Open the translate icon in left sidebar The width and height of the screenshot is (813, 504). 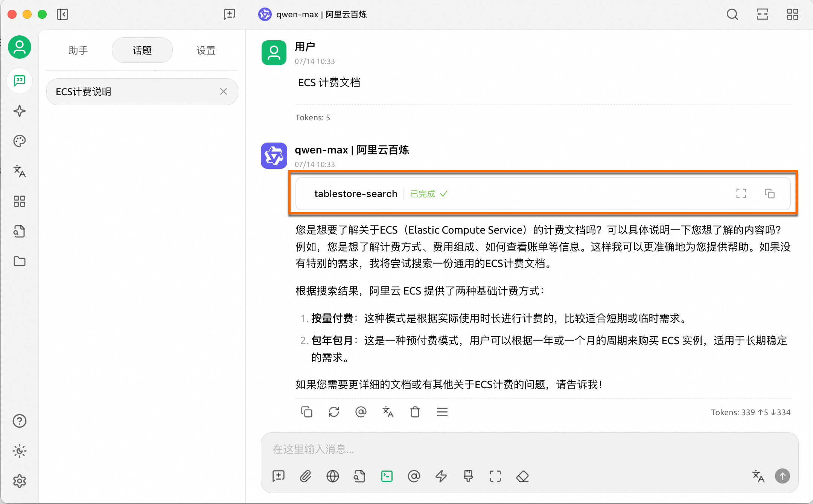(x=20, y=171)
